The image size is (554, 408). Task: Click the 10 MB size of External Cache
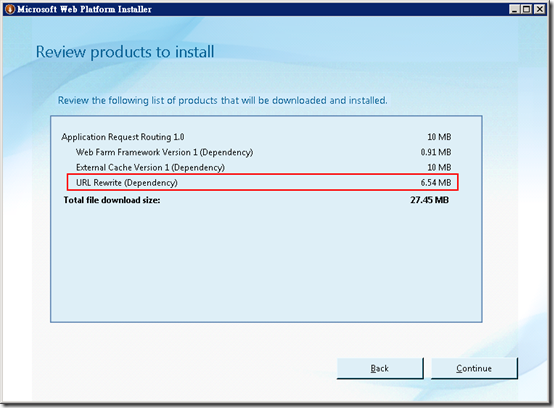point(439,167)
